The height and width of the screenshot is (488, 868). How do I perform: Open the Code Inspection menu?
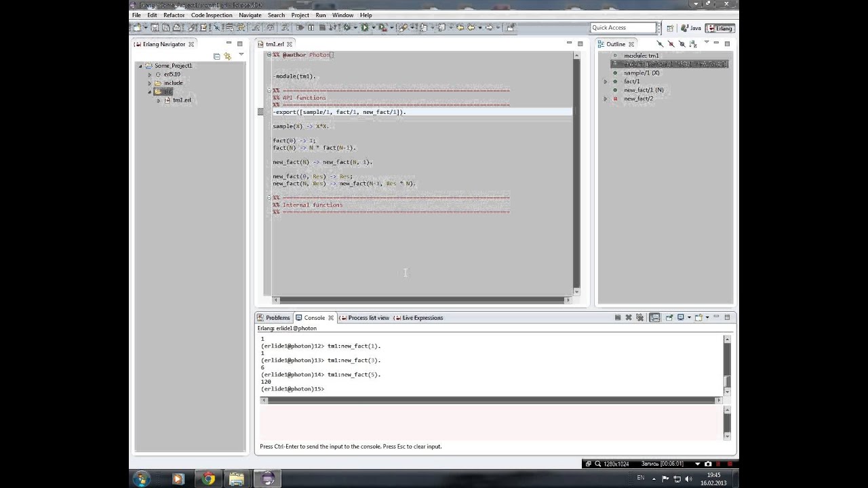[212, 15]
